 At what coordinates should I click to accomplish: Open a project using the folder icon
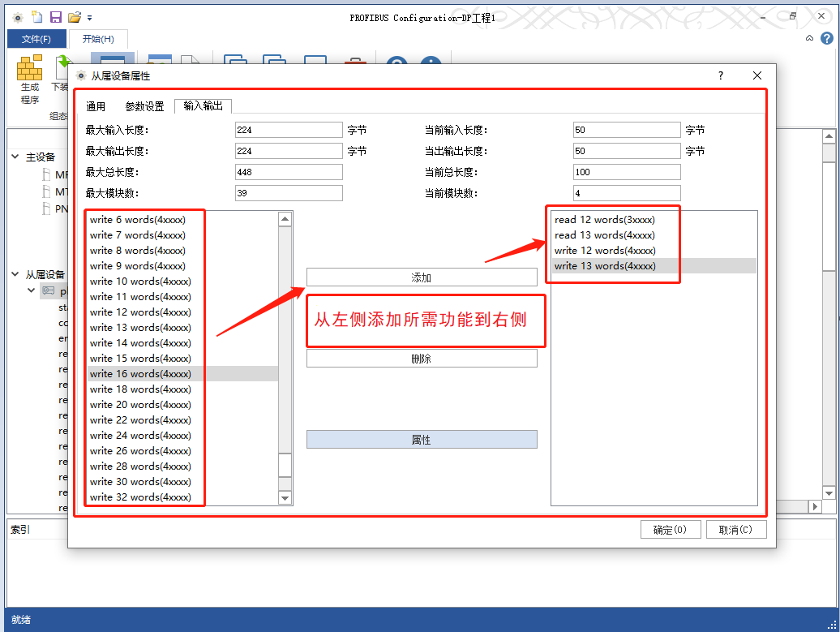pos(75,16)
